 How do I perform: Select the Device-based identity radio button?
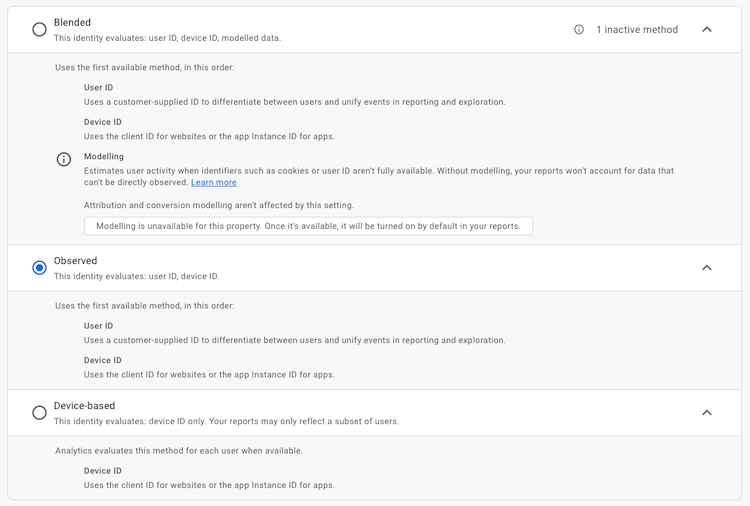pos(39,413)
